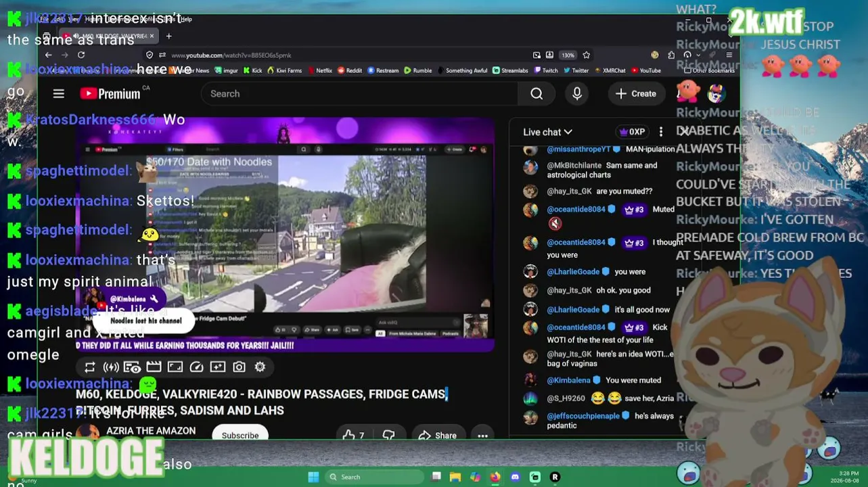Open the Firefox application menu
The image size is (868, 487).
click(729, 55)
